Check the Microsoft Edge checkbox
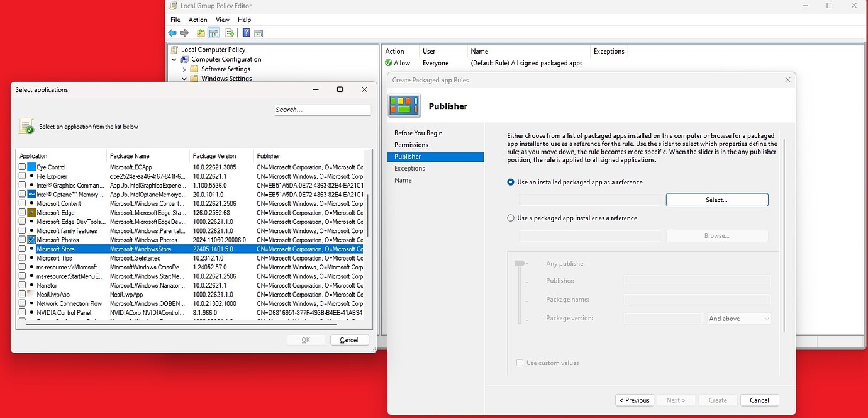 click(x=23, y=213)
